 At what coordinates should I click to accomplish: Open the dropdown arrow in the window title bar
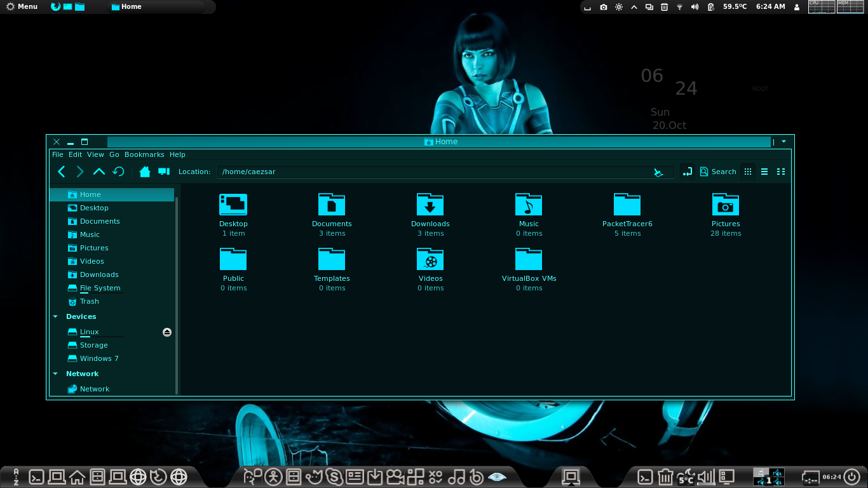(x=783, y=142)
